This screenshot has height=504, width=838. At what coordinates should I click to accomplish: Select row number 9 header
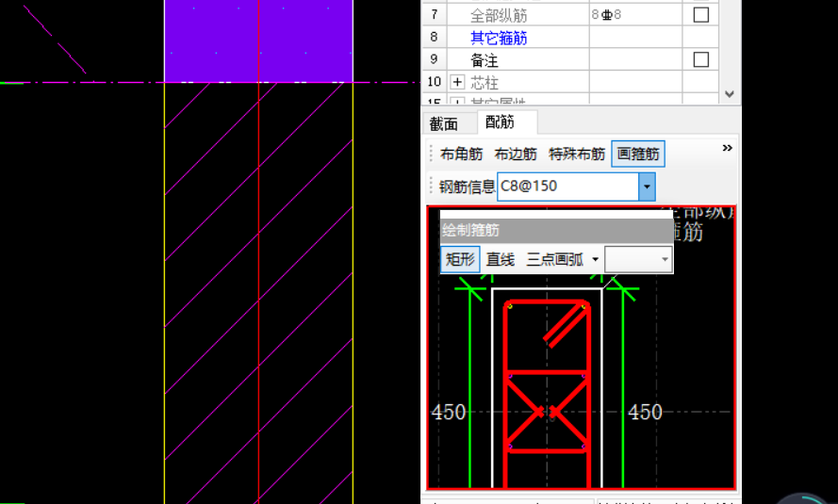[434, 59]
